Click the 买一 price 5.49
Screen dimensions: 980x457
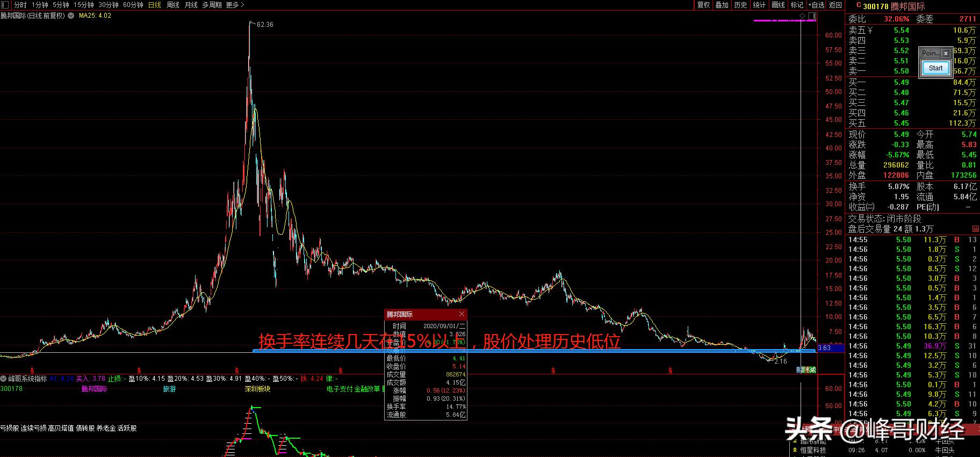point(901,82)
